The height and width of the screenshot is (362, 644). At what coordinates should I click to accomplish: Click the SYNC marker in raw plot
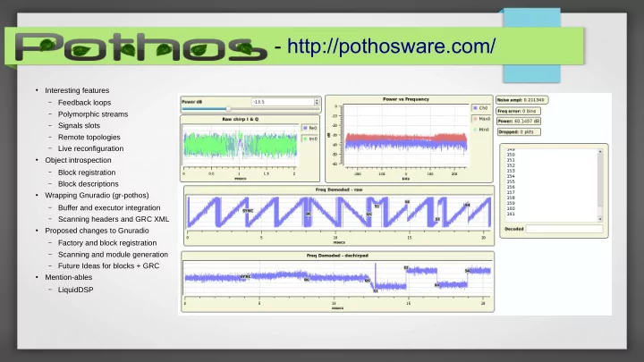pos(248,211)
